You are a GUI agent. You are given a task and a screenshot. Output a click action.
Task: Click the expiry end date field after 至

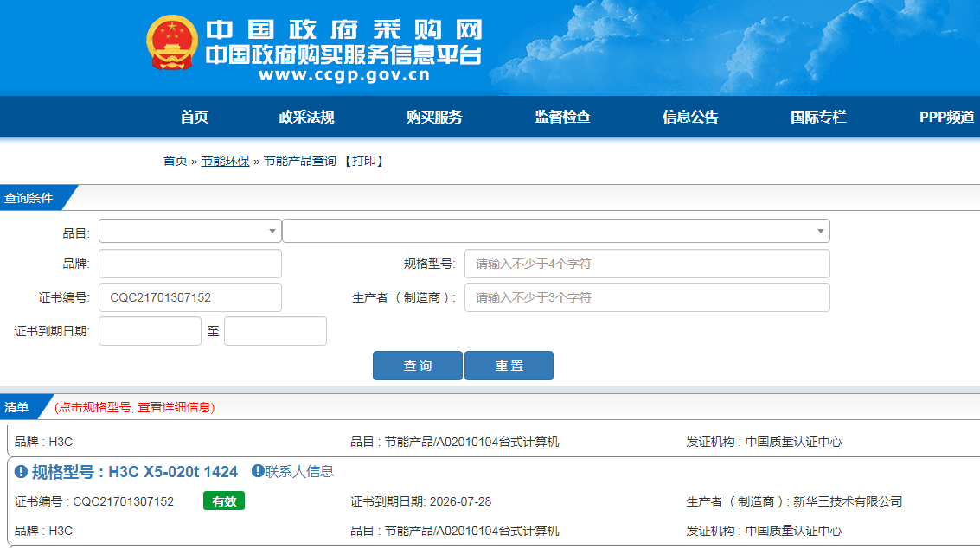(x=276, y=331)
